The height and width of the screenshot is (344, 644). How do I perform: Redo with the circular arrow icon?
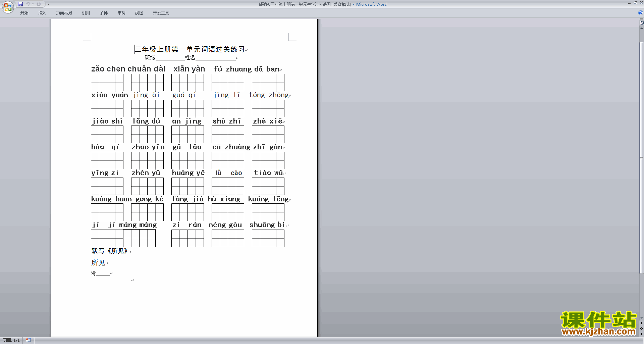click(x=39, y=4)
